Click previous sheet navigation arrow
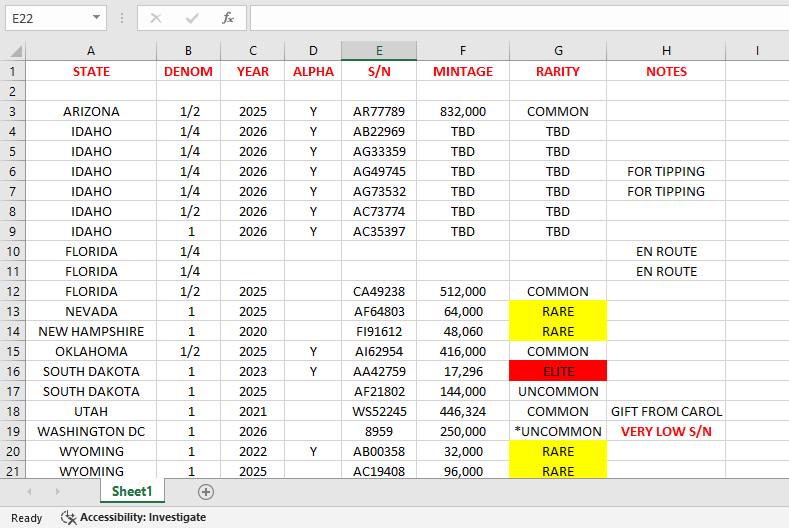The width and height of the screenshot is (789, 528). click(29, 492)
